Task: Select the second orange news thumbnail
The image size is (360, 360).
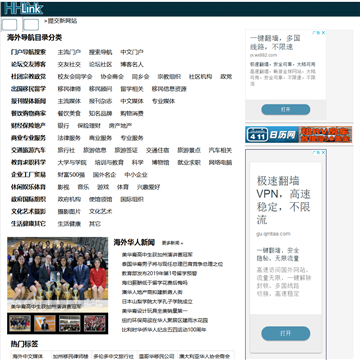Action: pyautogui.click(x=45, y=323)
